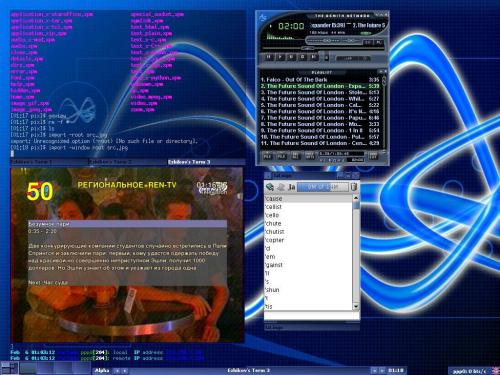
Task: Open the playlist misc OPTS button
Action: 310,156
